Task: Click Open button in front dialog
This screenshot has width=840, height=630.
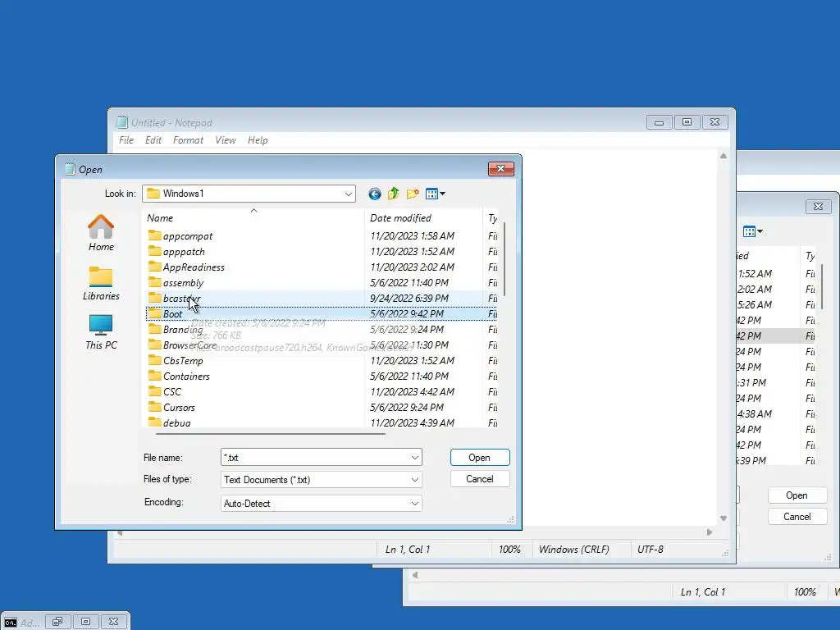Action: click(480, 458)
